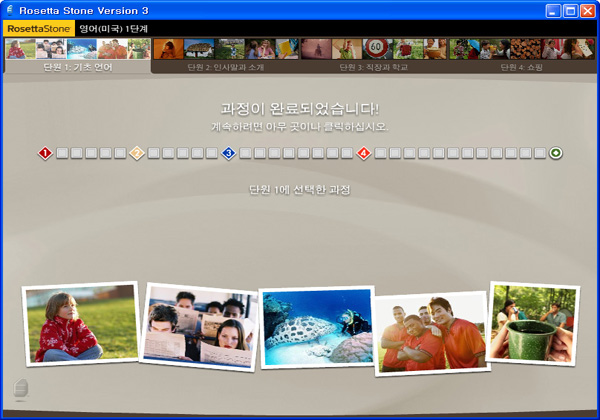Screen dimensions: 600x420
Task: Click the red diamond lesson 1 marker
Action: 45,153
